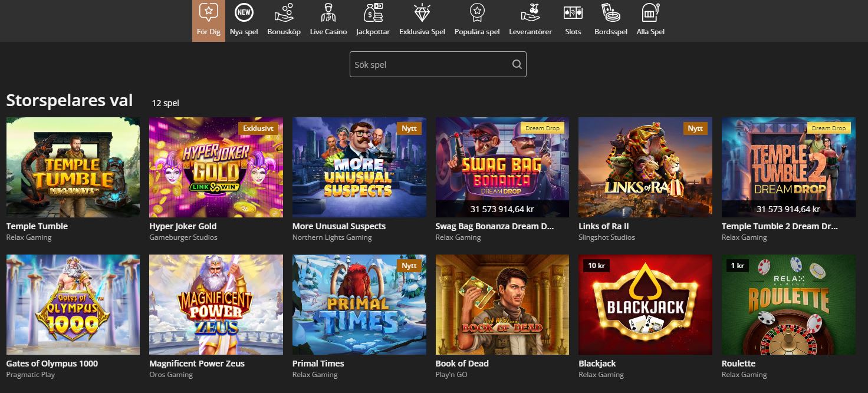Viewport: 868px width, 393px height.
Task: Click the jackpot amount on Temple Tumble 2
Action: click(x=788, y=209)
